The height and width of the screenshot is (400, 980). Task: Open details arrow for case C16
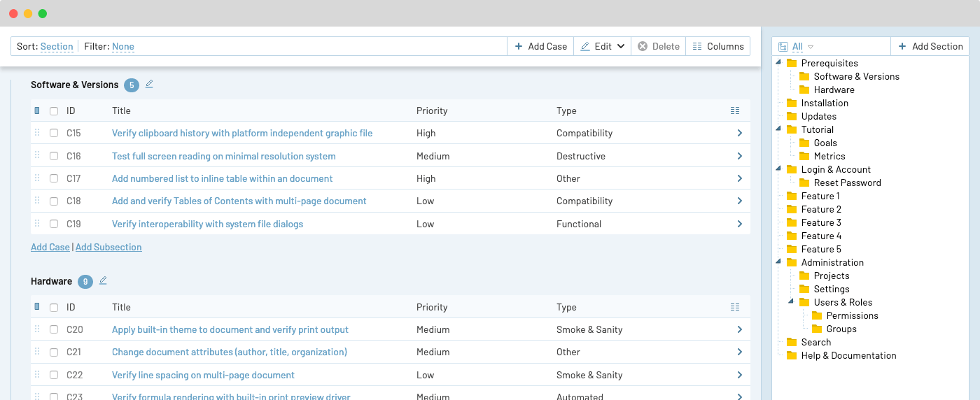click(x=740, y=156)
